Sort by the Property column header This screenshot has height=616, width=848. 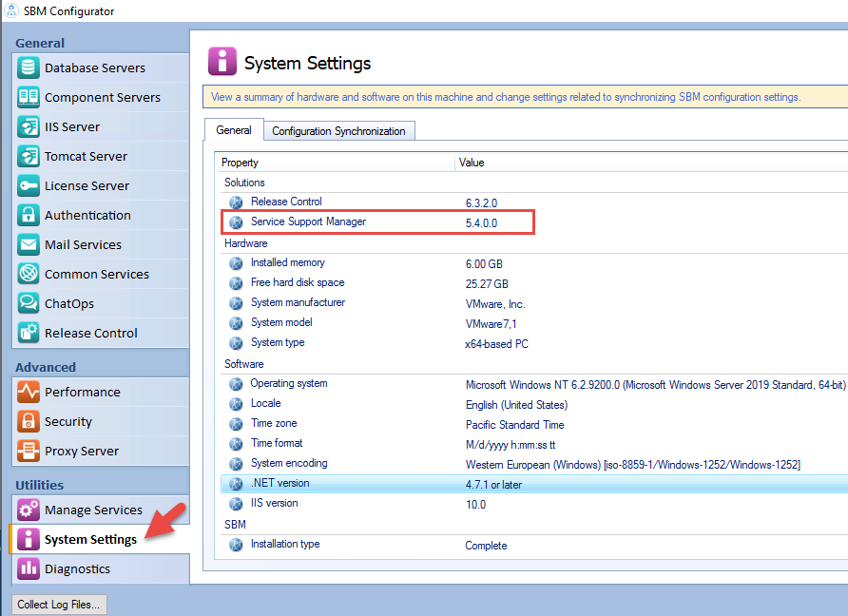(335, 163)
